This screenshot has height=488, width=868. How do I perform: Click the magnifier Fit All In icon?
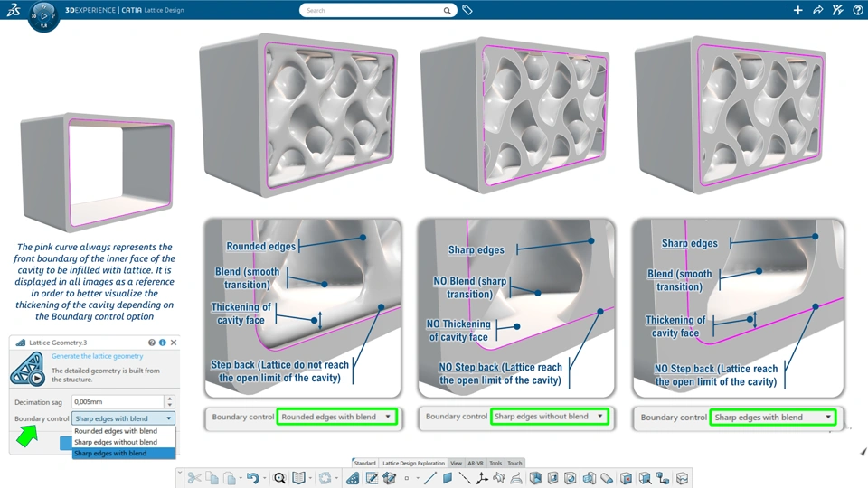[x=279, y=478]
